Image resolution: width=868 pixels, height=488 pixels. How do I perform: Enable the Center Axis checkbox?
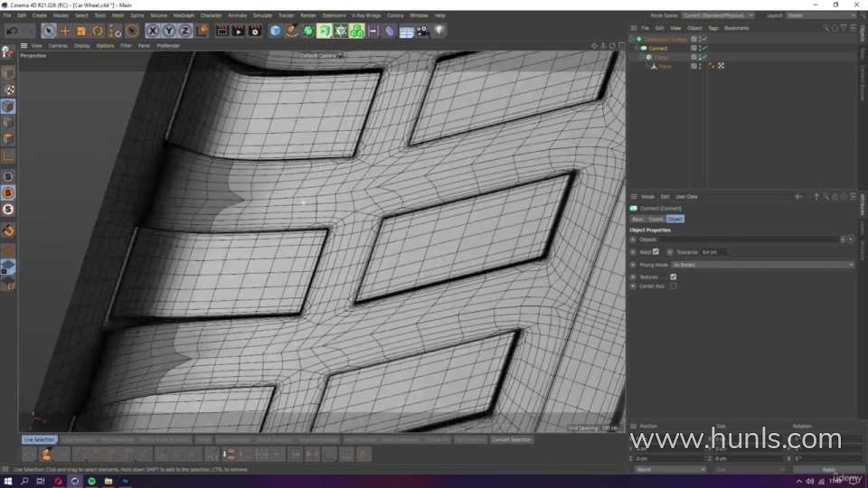(x=673, y=286)
